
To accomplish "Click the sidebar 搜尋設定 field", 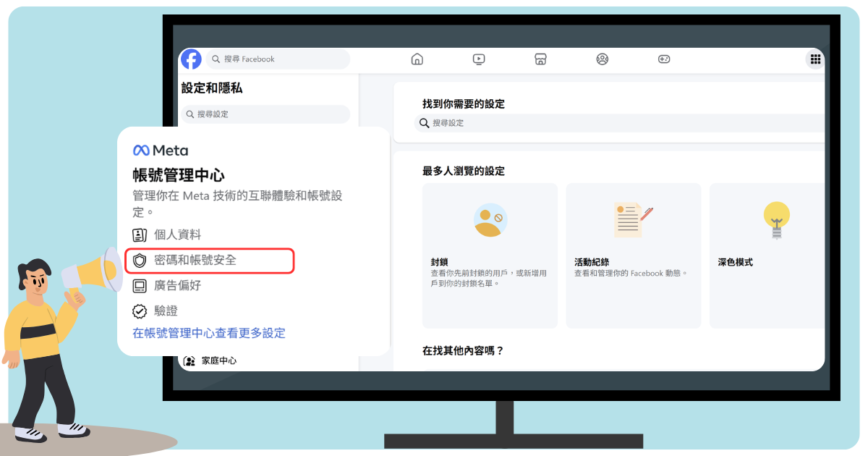I will coord(265,114).
